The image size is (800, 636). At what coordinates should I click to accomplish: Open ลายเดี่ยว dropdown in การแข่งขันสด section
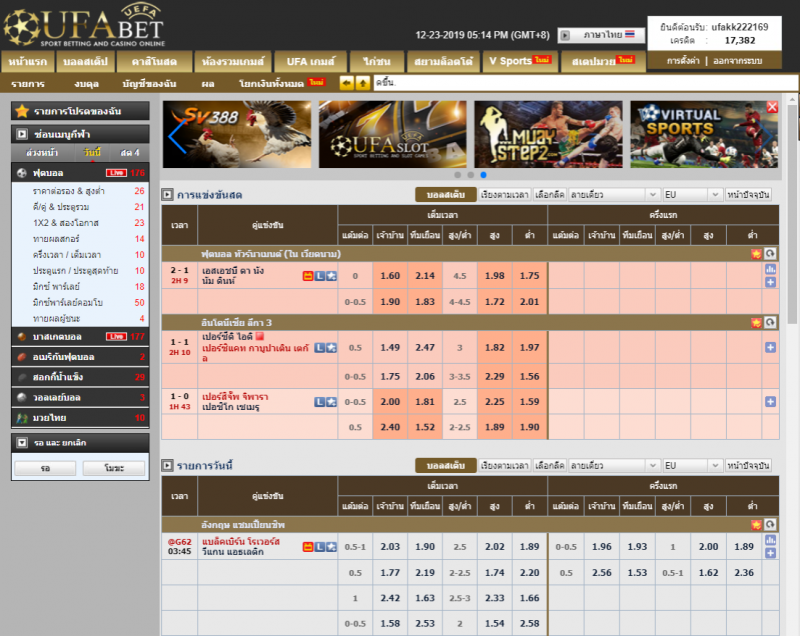pos(613,195)
